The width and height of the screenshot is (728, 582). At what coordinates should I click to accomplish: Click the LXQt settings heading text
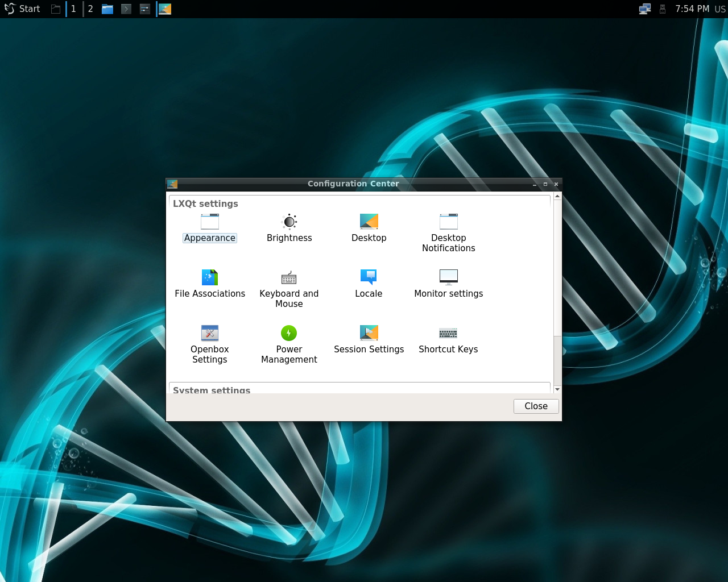pyautogui.click(x=205, y=203)
